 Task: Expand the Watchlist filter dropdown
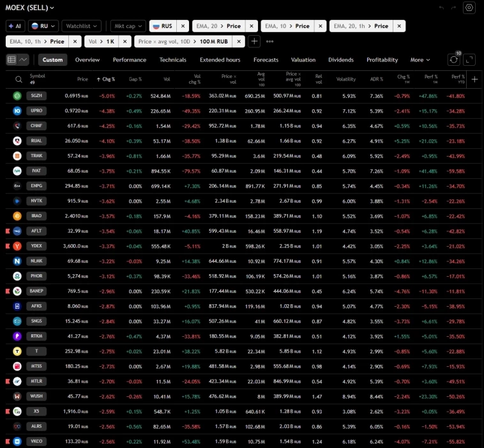tap(82, 26)
